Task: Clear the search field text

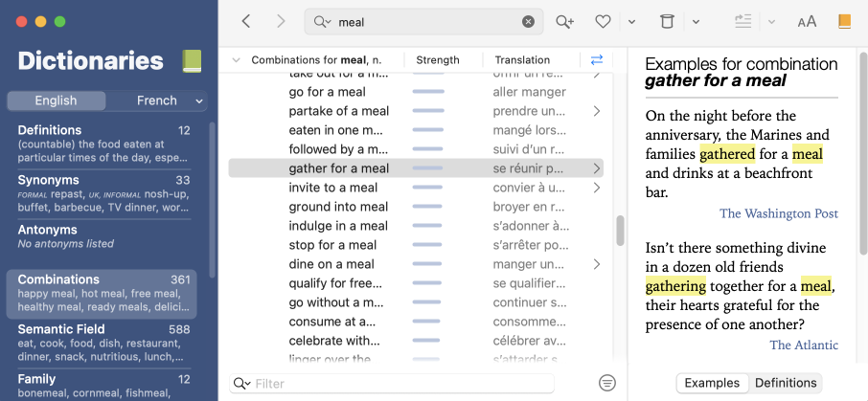Action: tap(528, 22)
